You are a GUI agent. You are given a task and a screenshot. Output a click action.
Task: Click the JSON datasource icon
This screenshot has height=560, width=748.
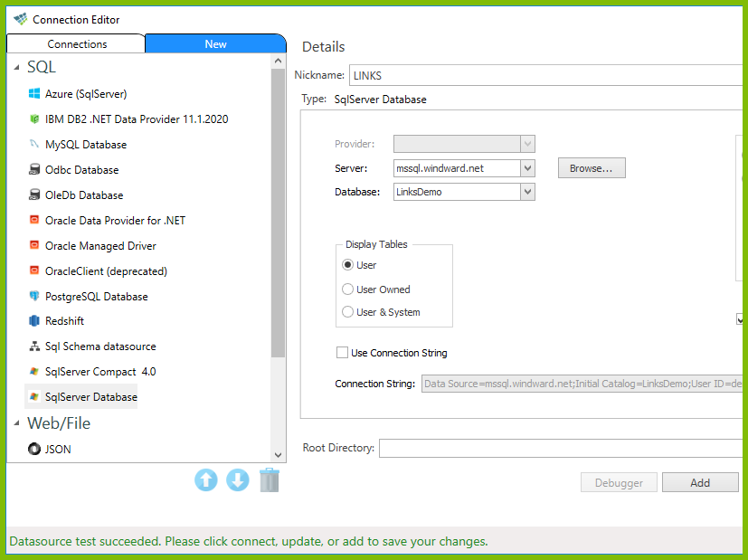[x=34, y=449]
